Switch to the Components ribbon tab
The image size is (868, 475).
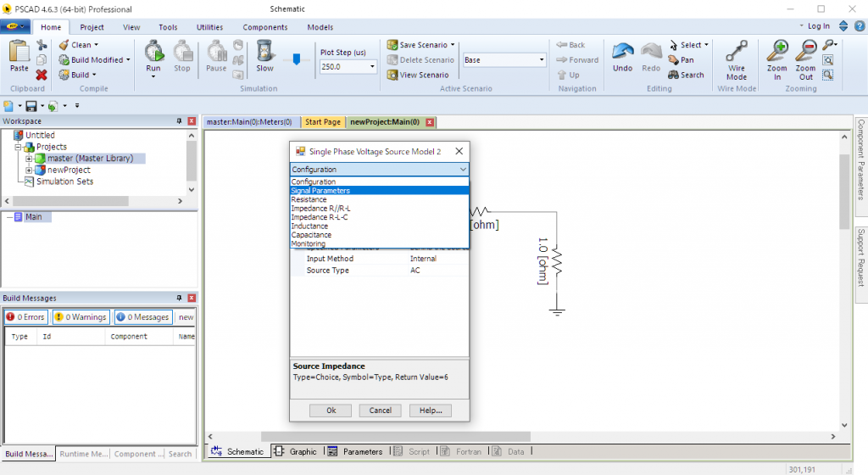pyautogui.click(x=264, y=27)
